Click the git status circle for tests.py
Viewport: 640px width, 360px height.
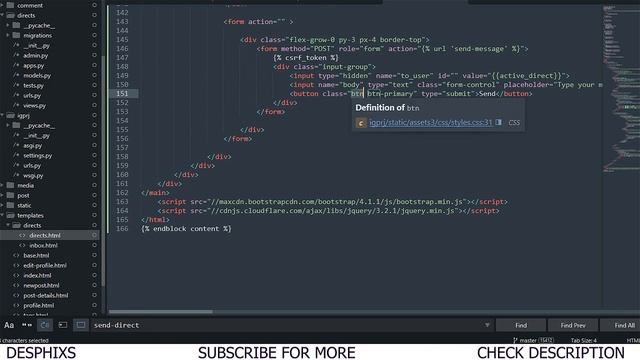[x=94, y=85]
